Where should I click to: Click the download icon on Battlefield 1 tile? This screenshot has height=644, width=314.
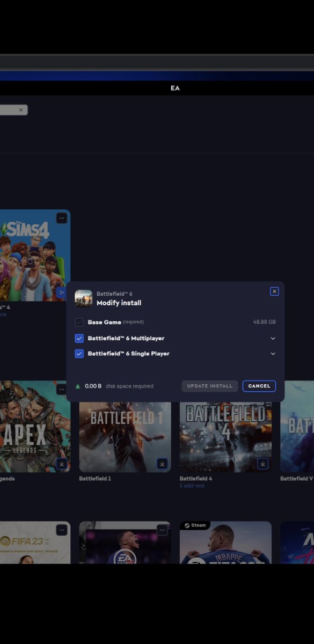pos(162,464)
